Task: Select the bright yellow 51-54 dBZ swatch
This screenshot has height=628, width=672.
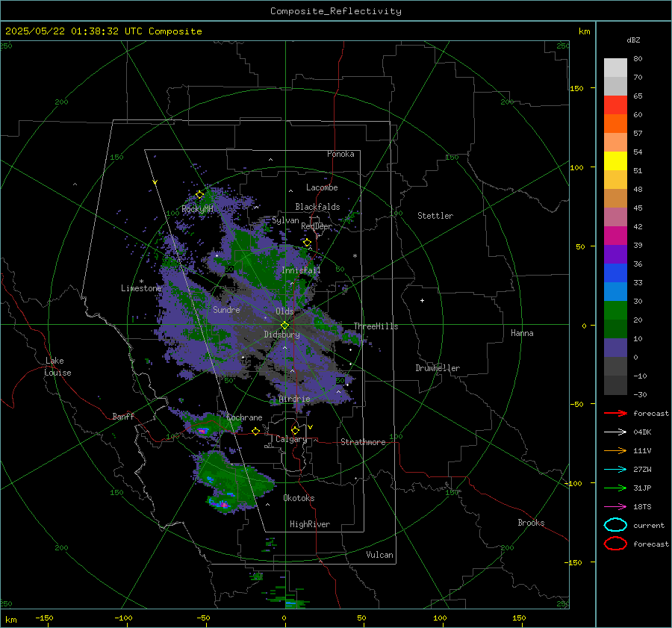Action: pyautogui.click(x=615, y=161)
